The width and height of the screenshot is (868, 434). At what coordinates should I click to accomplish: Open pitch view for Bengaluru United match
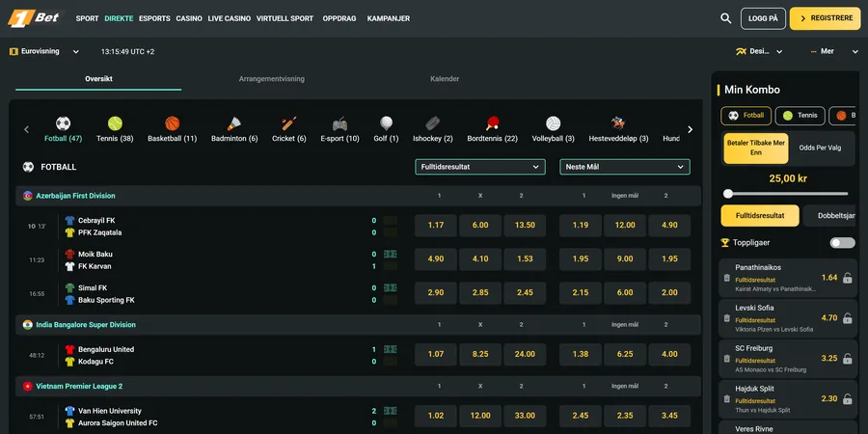click(x=391, y=349)
